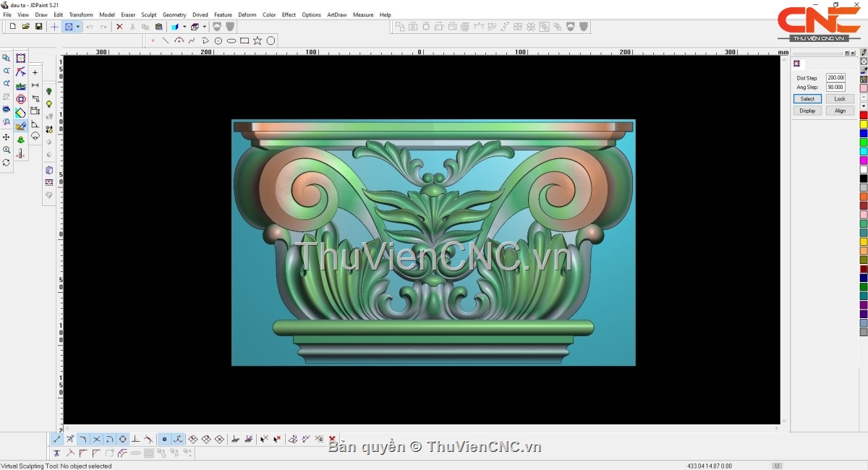Expand the arrow below the color palette top
The image size is (868, 470).
[x=864, y=106]
